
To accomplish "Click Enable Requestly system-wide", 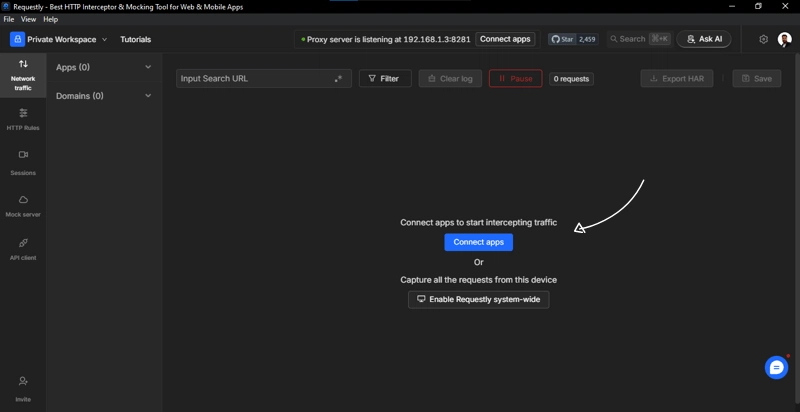I will [478, 299].
